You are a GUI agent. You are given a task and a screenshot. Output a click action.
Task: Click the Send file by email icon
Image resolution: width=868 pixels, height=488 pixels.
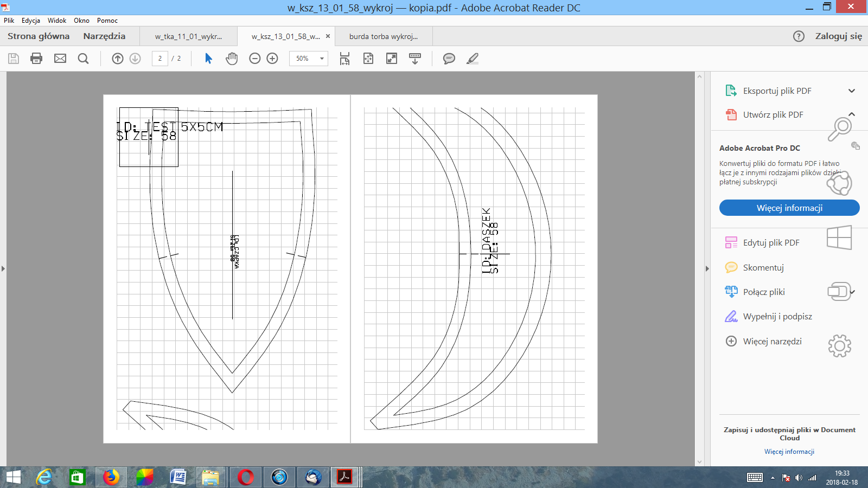60,59
